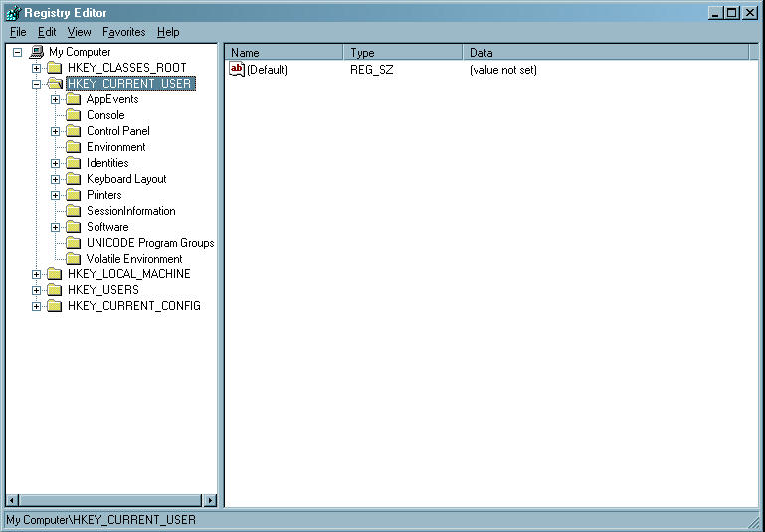The image size is (765, 532).
Task: Expand the Printers key
Action: [55, 196]
